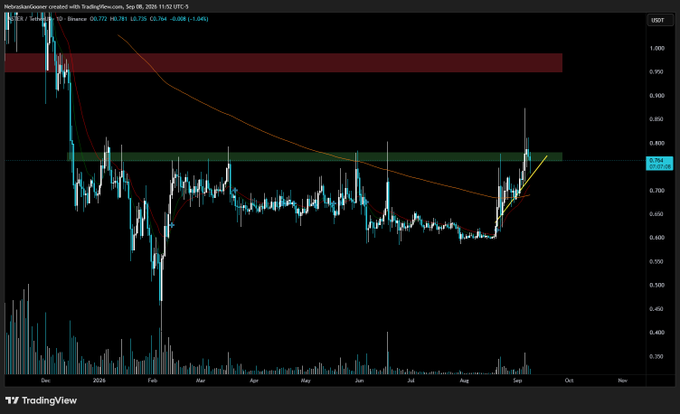Click the 1.000 price axis label
Screen dimensions: 680x414
point(657,48)
